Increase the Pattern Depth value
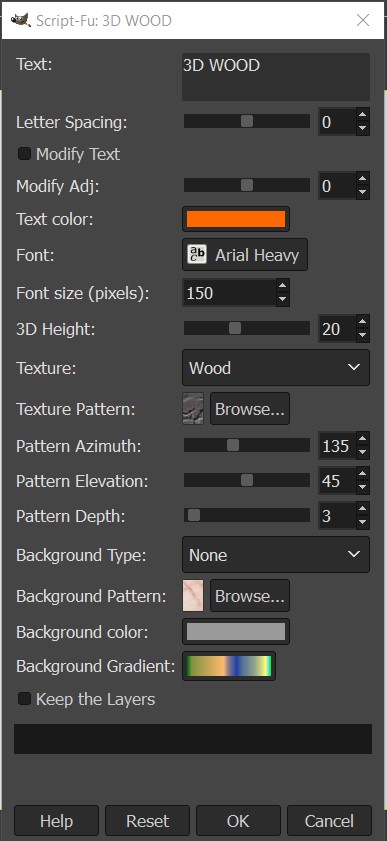Viewport: 387px width, 841px height. 363,509
